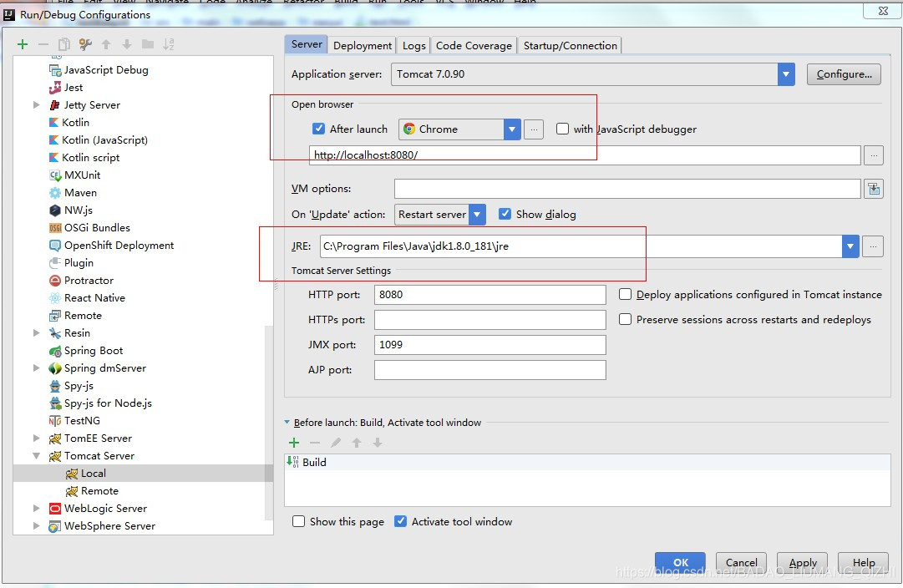This screenshot has width=903, height=588.
Task: Sort configurations alphabetically icon
Action: coord(168,44)
